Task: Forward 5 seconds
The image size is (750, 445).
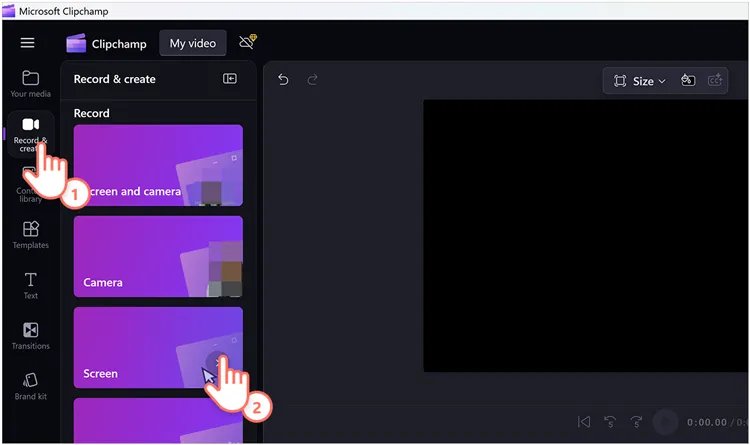Action: [x=636, y=422]
